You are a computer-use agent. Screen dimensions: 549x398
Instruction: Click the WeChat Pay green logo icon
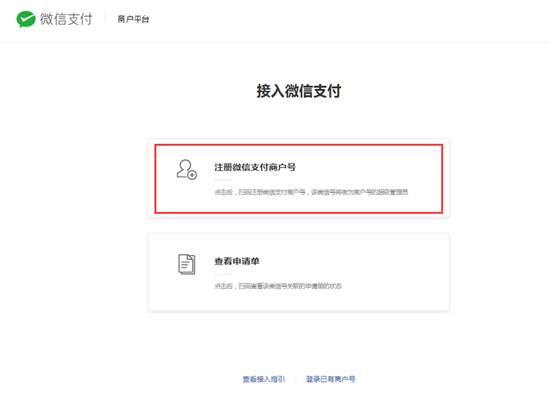click(x=26, y=19)
